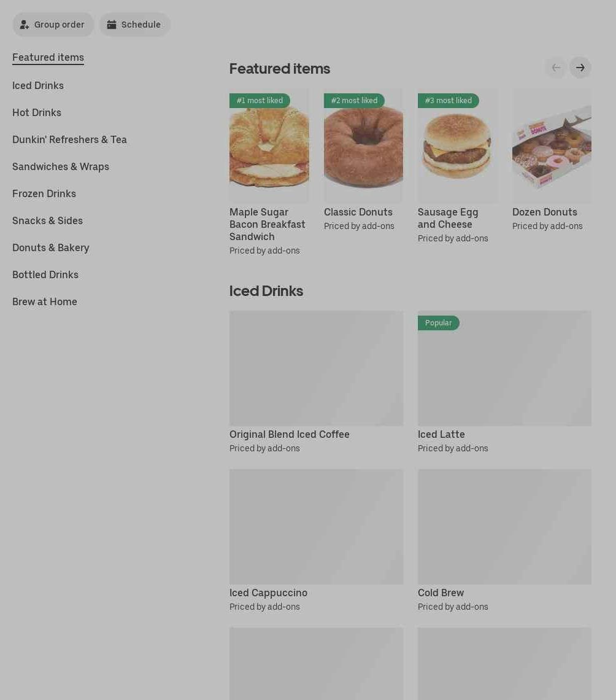Click the previous arrow in Featured items carousel
The width and height of the screenshot is (616, 700).
(x=556, y=68)
